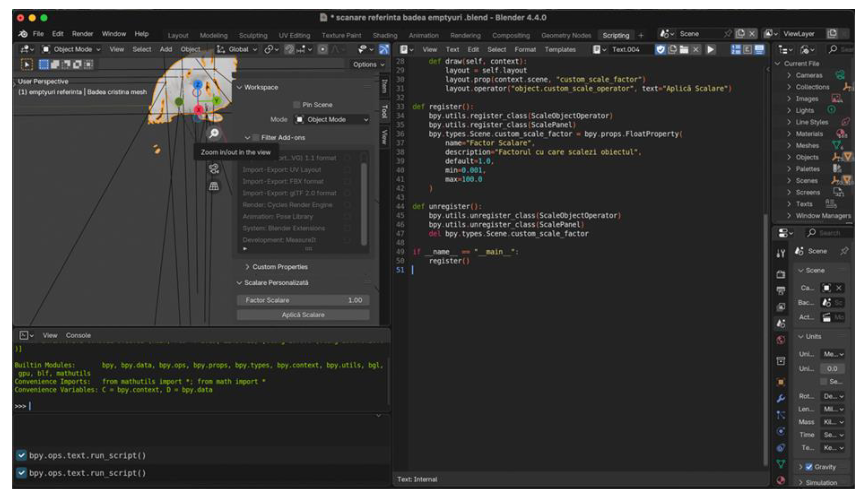Adjust the Factor Scalare slider field
This screenshot has width=868, height=496.
point(303,300)
